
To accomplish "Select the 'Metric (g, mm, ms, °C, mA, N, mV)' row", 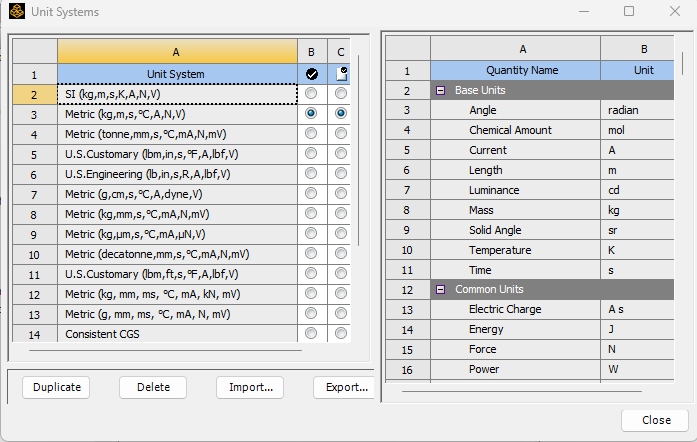I will tap(177, 314).
